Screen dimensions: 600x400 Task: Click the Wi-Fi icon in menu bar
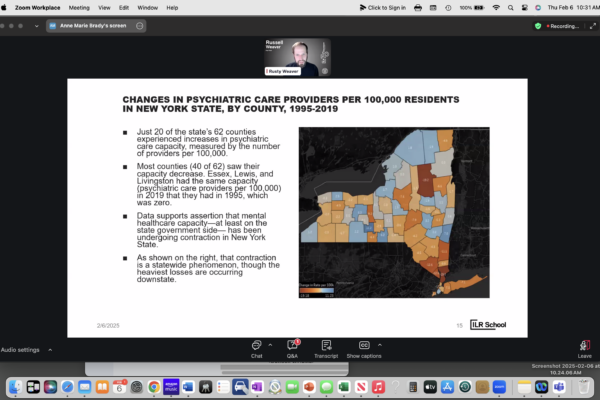[x=497, y=6]
